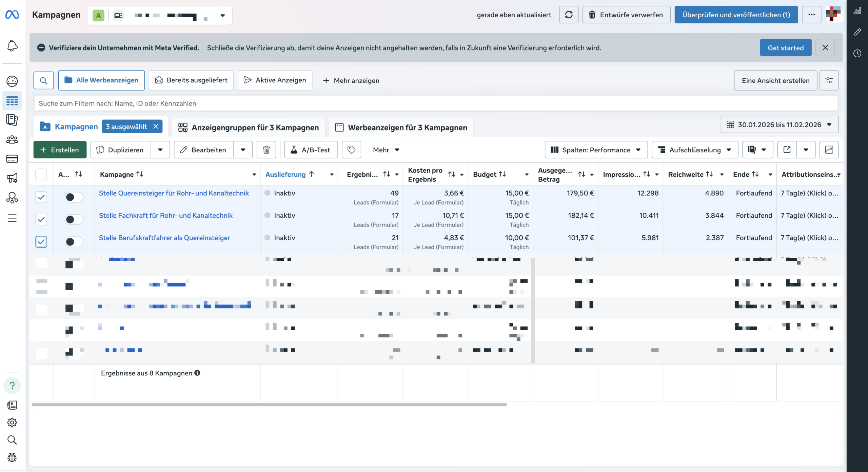Click the trash delete icon in toolbar
This screenshot has height=472, width=868.
(266, 150)
